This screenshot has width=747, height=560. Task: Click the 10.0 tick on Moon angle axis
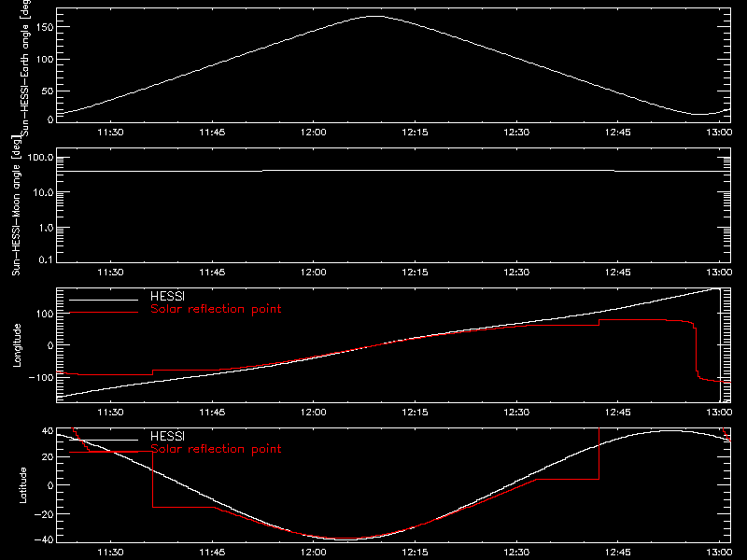coord(43,193)
